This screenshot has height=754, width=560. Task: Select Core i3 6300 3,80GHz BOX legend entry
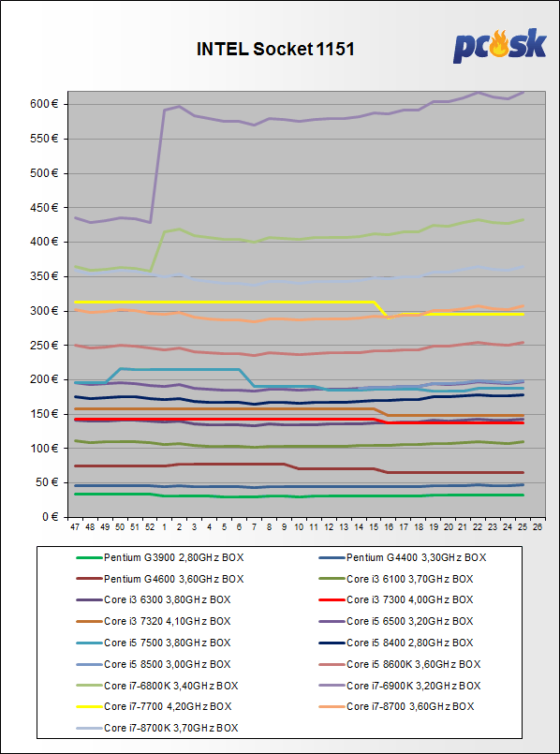pos(154,599)
